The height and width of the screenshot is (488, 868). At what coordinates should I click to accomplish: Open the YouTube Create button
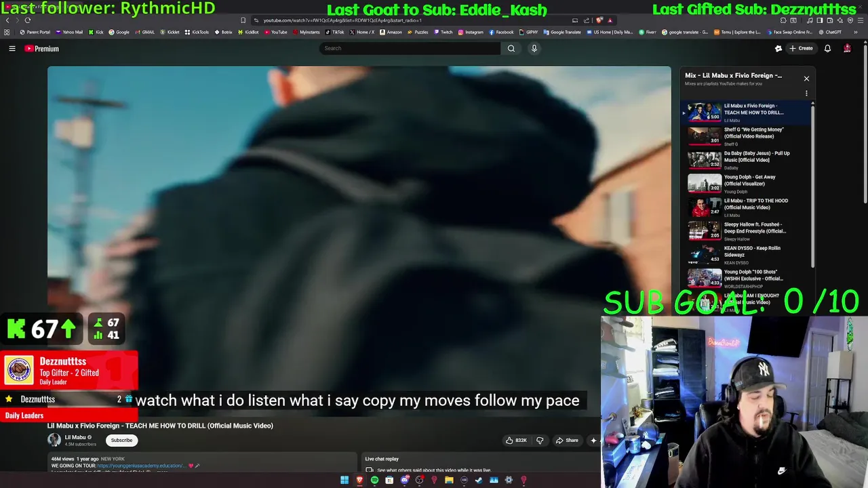click(801, 48)
